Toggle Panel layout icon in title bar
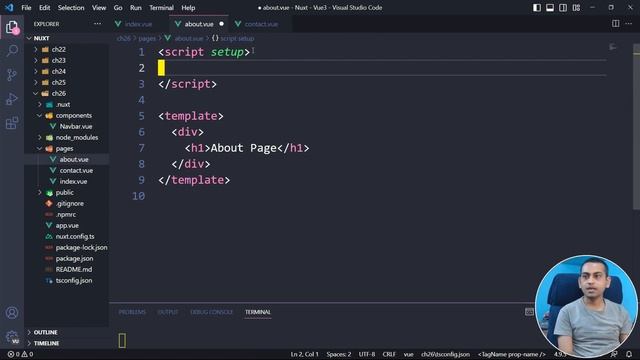The height and width of the screenshot is (360, 640). 550,8
